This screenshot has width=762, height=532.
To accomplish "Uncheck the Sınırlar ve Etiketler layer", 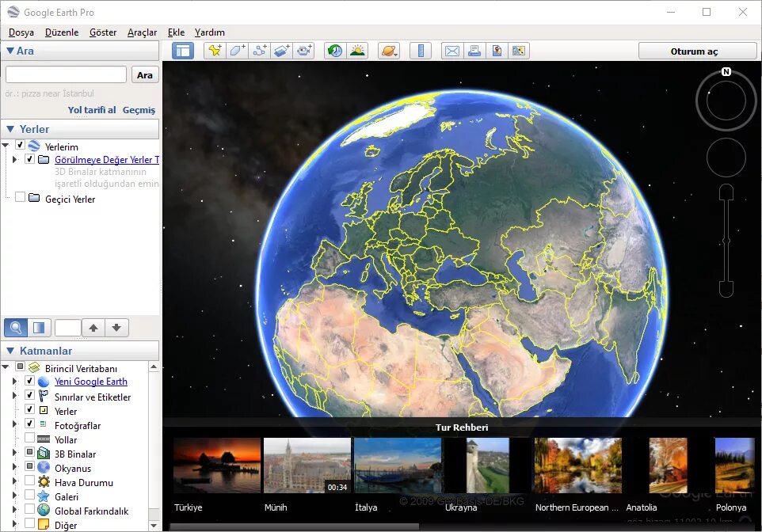I will pyautogui.click(x=29, y=395).
